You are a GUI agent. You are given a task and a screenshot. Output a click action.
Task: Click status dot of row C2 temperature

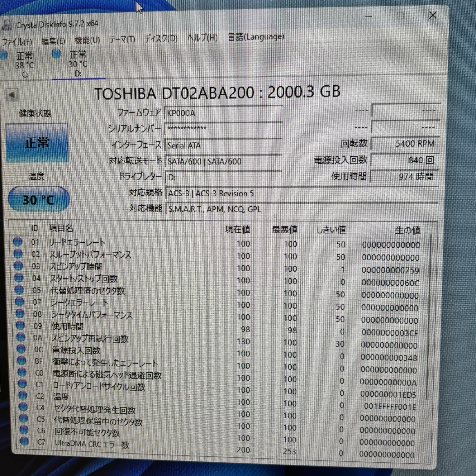tap(23, 395)
